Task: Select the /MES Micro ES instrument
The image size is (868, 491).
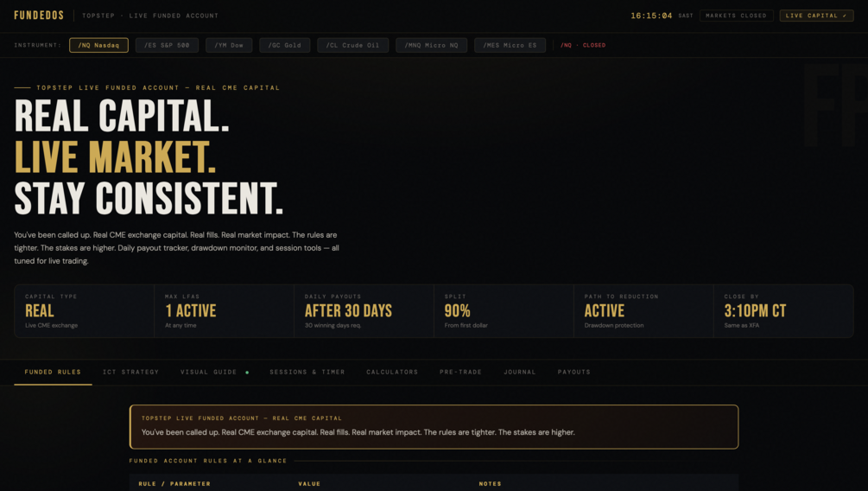Action: point(510,46)
